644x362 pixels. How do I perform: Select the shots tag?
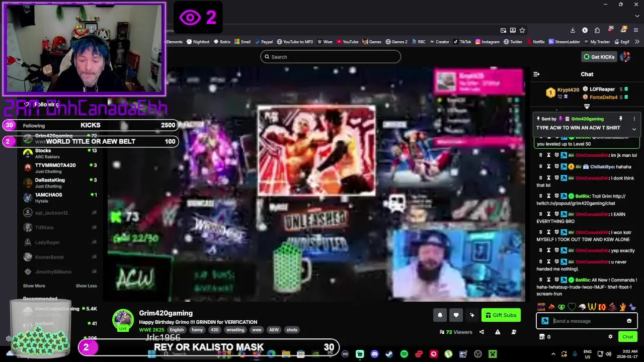(x=292, y=330)
